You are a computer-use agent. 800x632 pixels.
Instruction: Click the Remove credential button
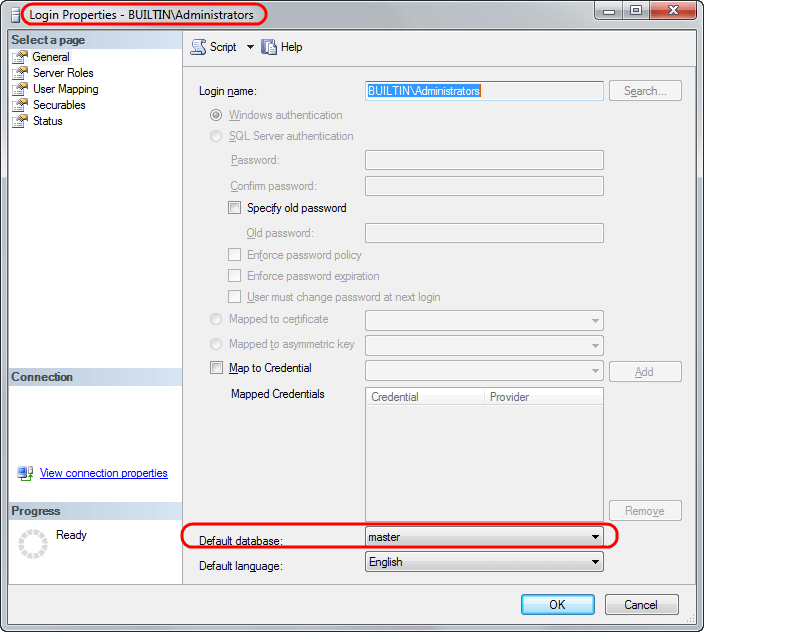(x=645, y=511)
